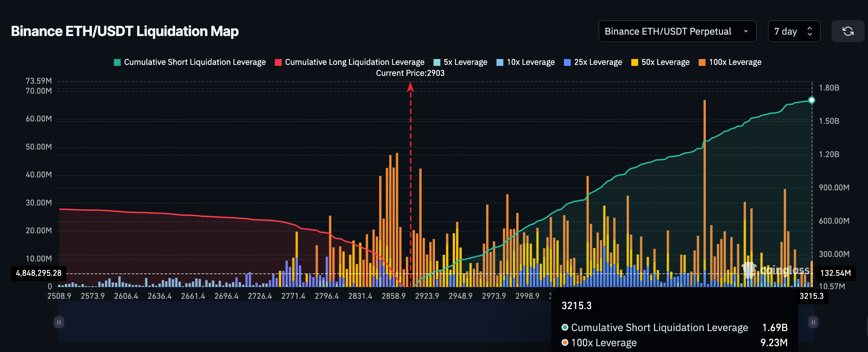The image size is (868, 352).
Task: Click the down arrow on the 7 day selector
Action: coord(810,35)
